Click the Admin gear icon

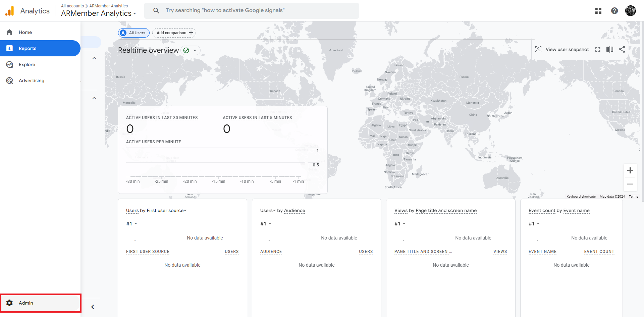pyautogui.click(x=9, y=303)
